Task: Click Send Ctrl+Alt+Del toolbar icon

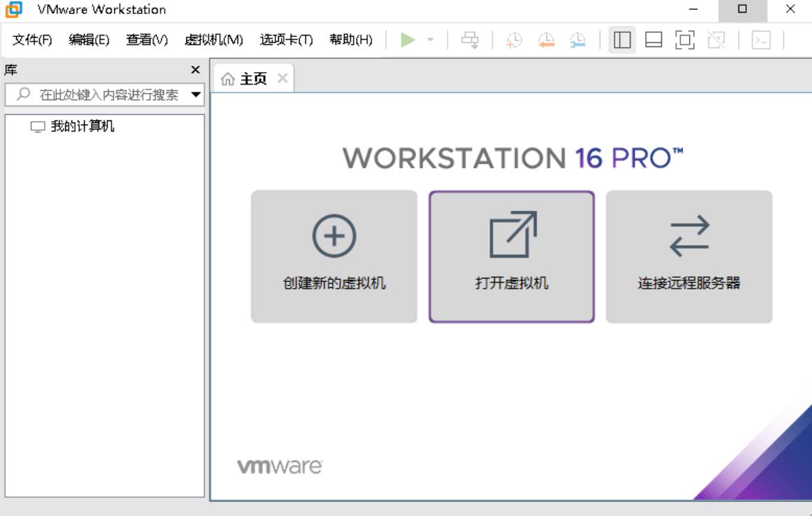Action: click(x=470, y=40)
